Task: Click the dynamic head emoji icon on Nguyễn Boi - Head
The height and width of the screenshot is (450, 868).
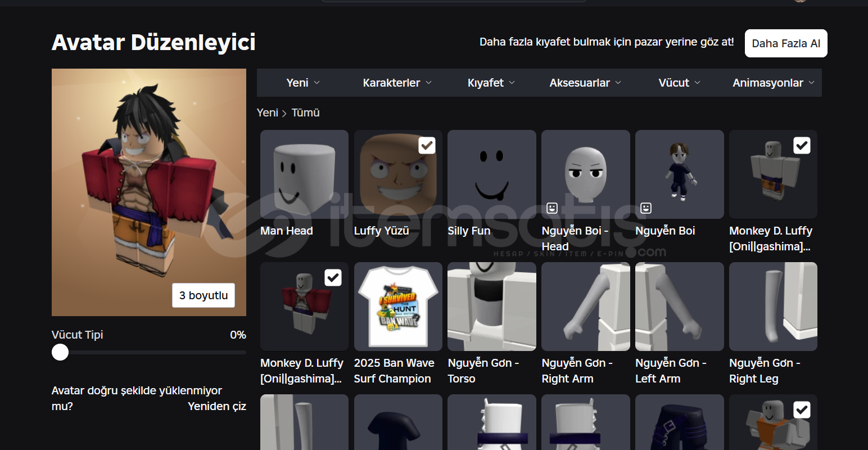Action: pos(552,208)
